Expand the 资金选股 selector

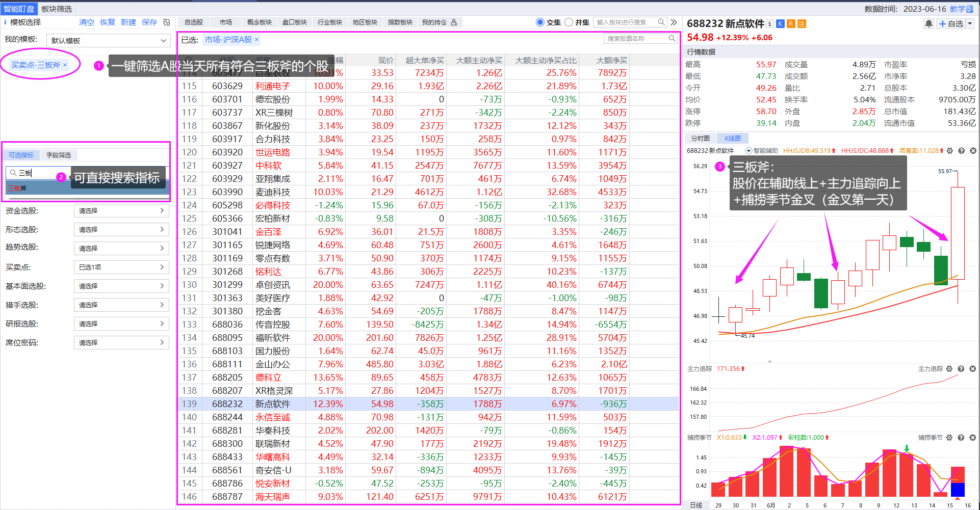(121, 211)
